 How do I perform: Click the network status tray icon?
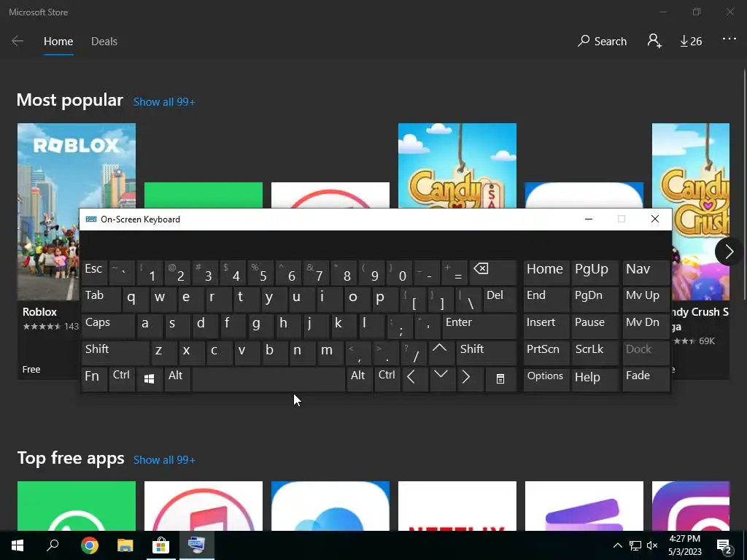coord(635,545)
